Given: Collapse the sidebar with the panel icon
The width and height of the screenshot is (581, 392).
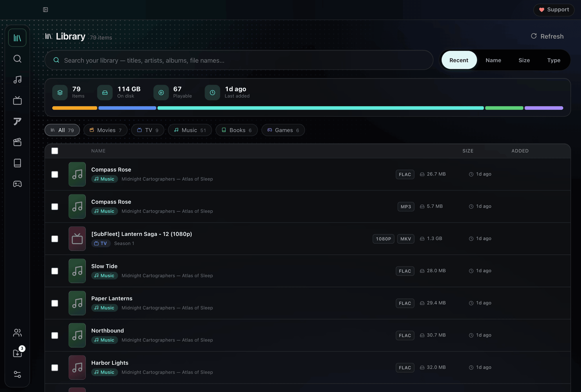Looking at the screenshot, I should point(46,10).
